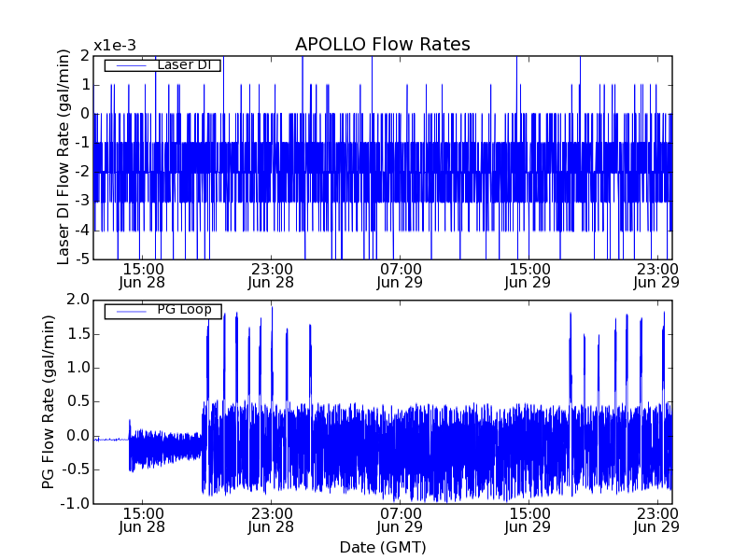This screenshot has height=560, width=747.
Task: Select bottom plot's "15:00 Jun 28" tick label
Action: click(x=143, y=519)
